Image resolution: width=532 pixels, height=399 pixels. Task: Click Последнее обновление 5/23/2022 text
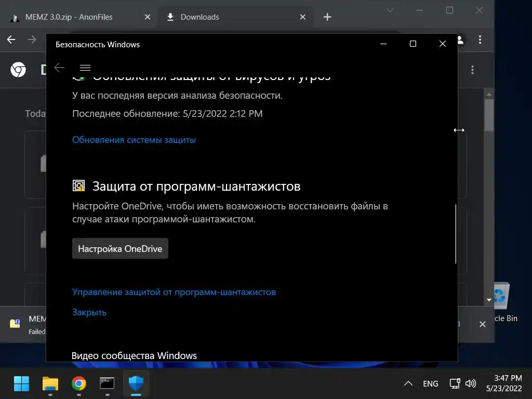[167, 114]
